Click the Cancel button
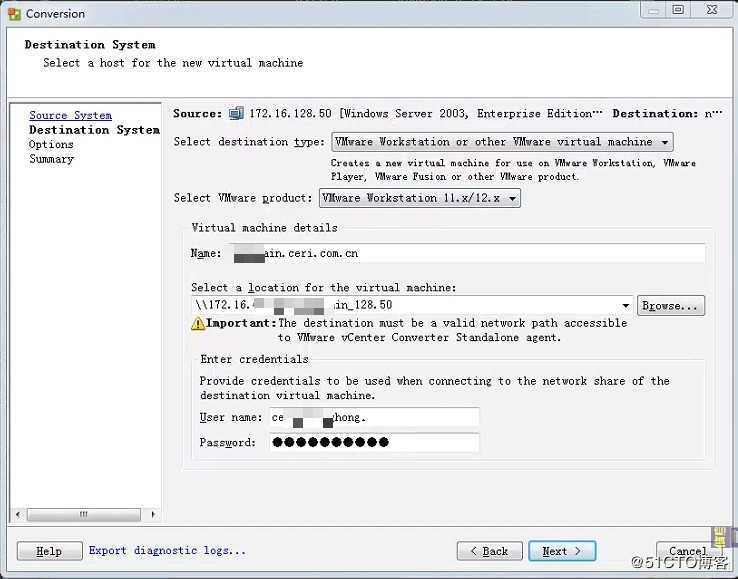 [x=688, y=551]
